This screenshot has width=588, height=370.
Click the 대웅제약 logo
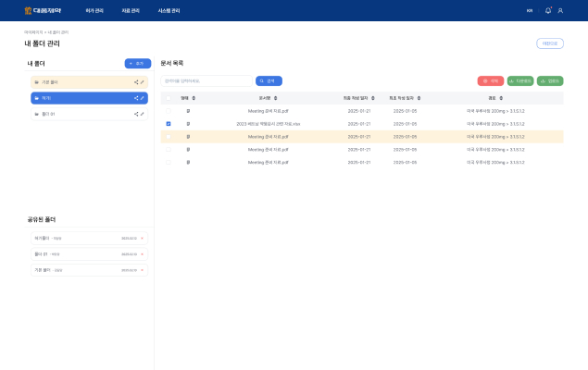[42, 10]
